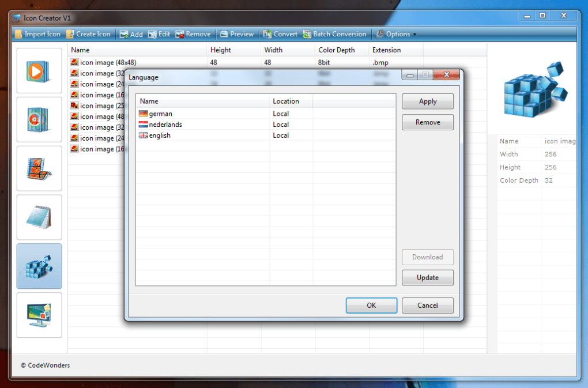Add a new icon image
Image resolution: width=588 pixels, height=388 pixels.
131,34
